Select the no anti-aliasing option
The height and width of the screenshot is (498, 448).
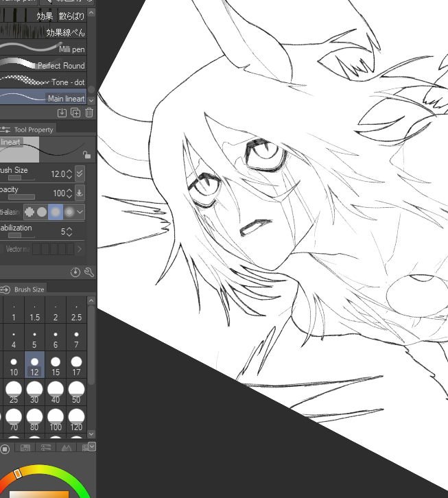coord(30,212)
